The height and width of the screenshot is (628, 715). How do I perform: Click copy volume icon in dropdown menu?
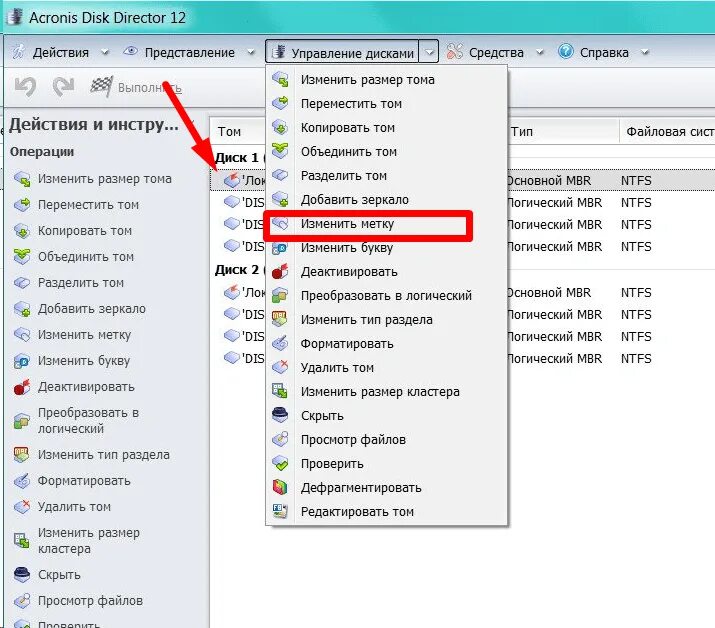[x=280, y=128]
